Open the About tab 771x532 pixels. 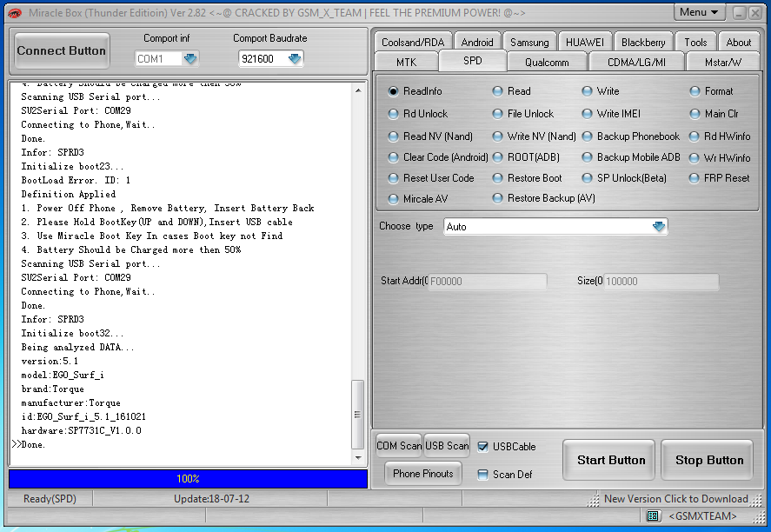[x=739, y=43]
